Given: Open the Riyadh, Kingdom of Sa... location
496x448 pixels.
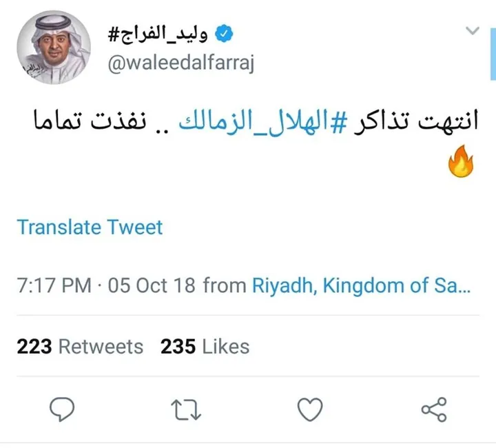Looking at the screenshot, I should 360,285.
